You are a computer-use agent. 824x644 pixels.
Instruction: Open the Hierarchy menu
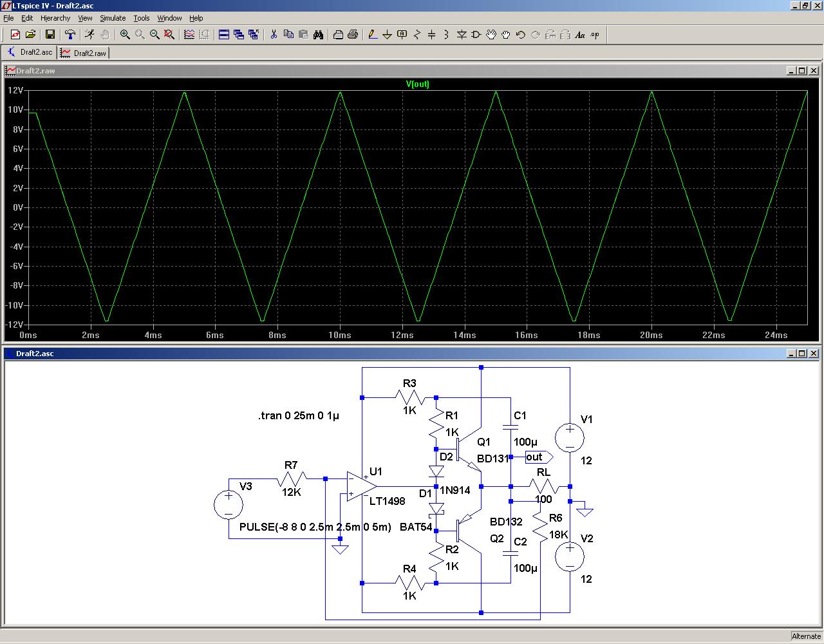pyautogui.click(x=55, y=18)
